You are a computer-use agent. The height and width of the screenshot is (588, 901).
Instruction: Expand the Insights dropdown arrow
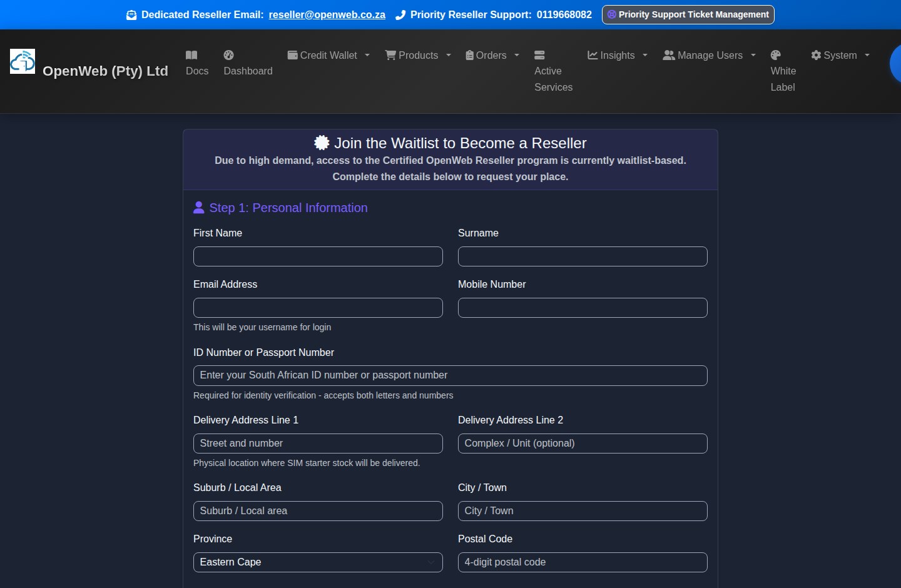point(645,55)
